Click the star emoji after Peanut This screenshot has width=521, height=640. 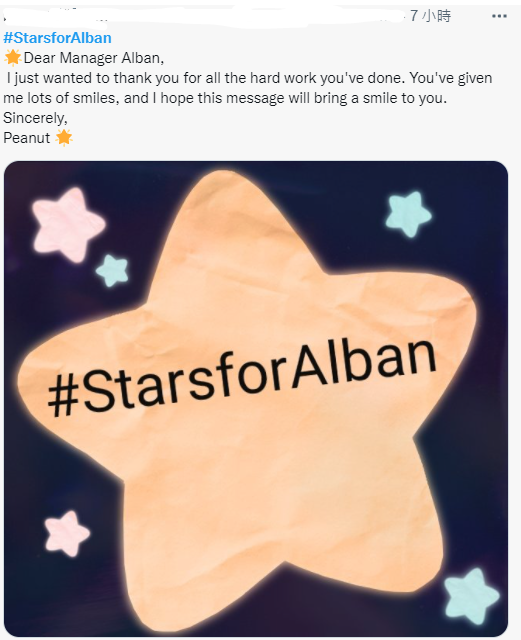point(64,138)
